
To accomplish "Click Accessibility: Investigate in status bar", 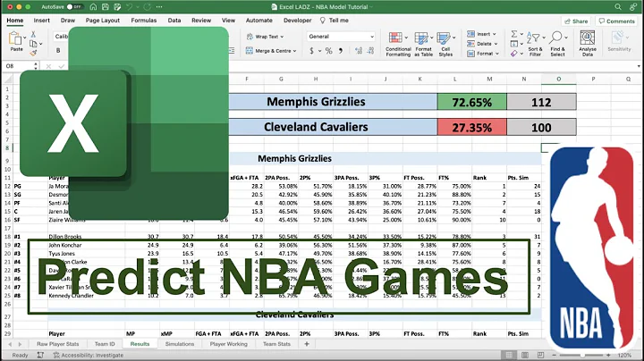I will (89, 355).
